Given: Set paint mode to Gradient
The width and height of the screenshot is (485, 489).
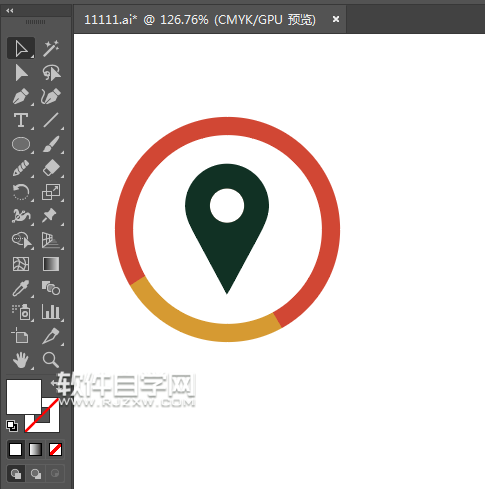Looking at the screenshot, I should (35, 450).
